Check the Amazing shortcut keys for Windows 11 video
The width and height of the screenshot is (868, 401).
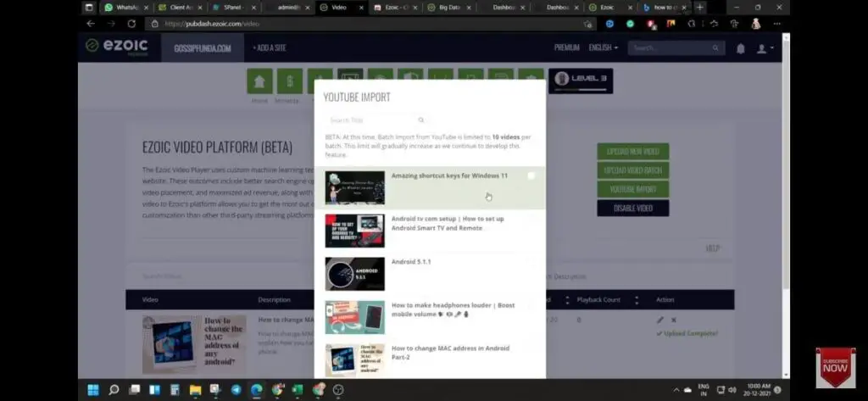tap(531, 175)
